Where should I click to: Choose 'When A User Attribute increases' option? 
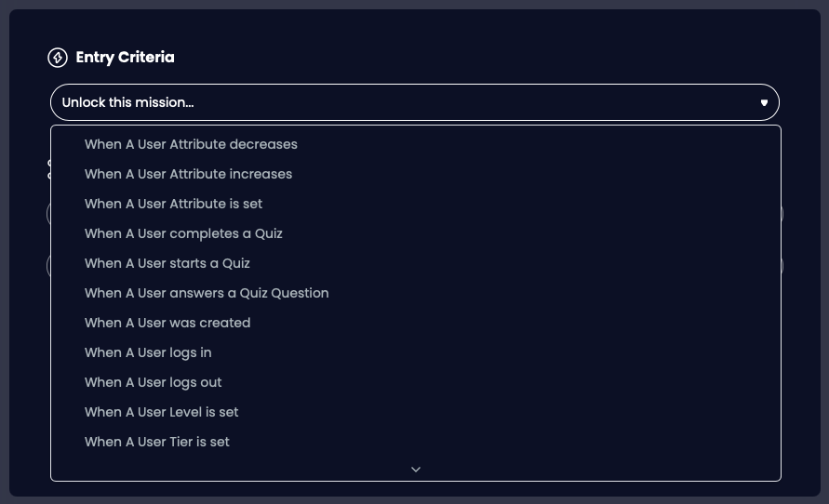tap(188, 174)
